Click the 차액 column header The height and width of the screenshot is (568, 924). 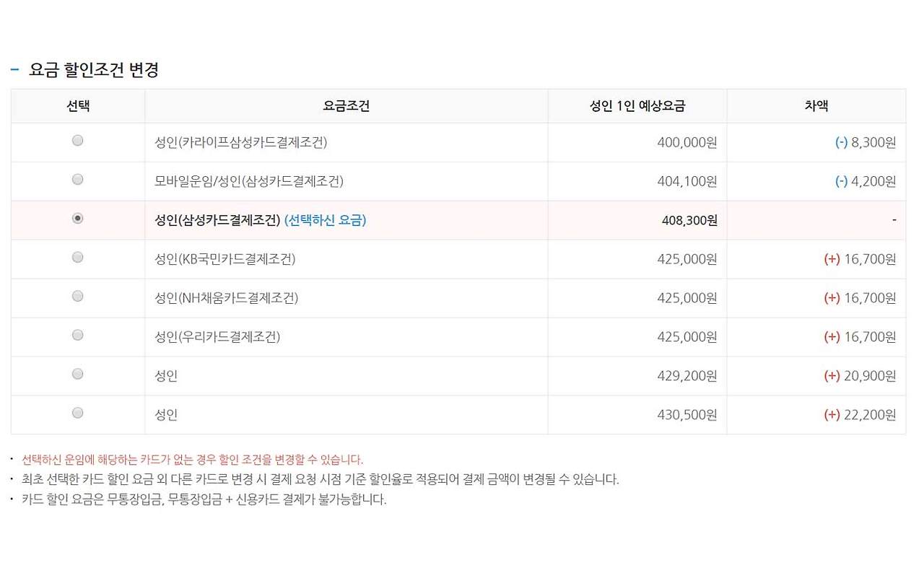(816, 106)
